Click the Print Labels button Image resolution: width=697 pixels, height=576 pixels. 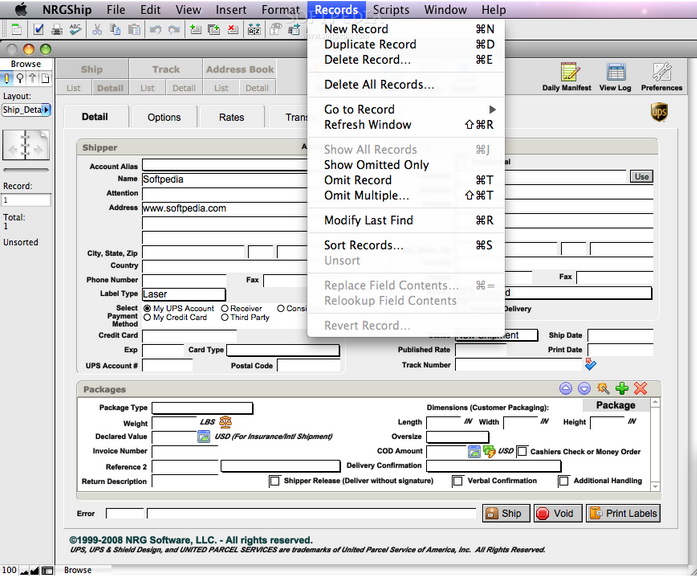click(x=622, y=513)
